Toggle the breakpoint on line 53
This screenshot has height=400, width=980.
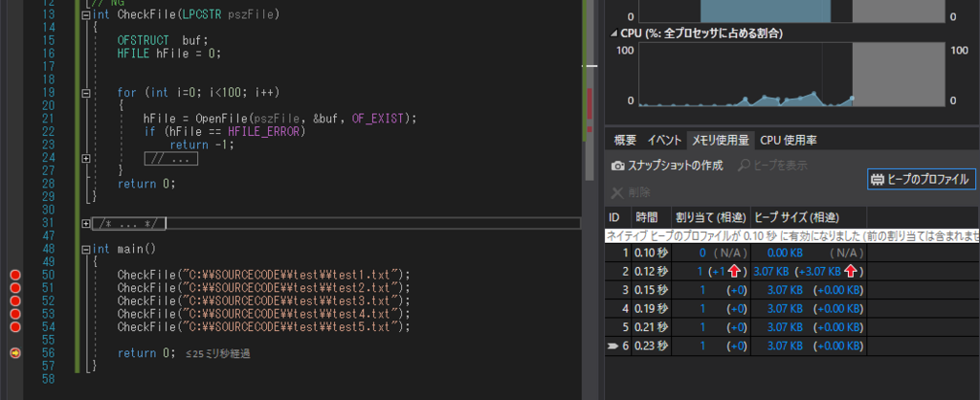tap(15, 314)
